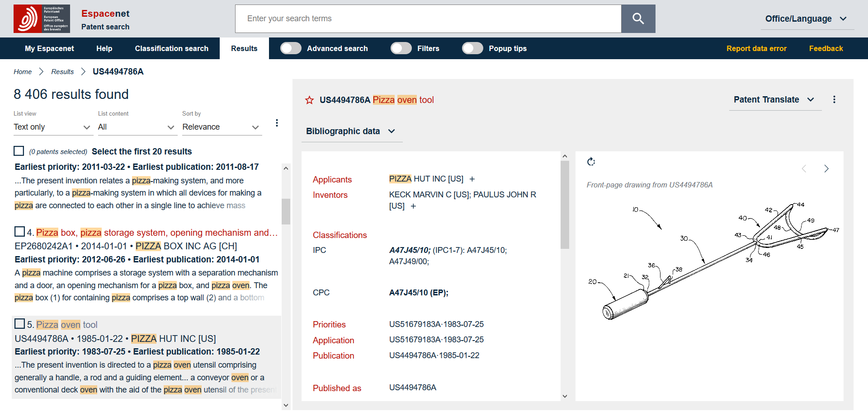Click the Priorities US51679183A value

(436, 324)
